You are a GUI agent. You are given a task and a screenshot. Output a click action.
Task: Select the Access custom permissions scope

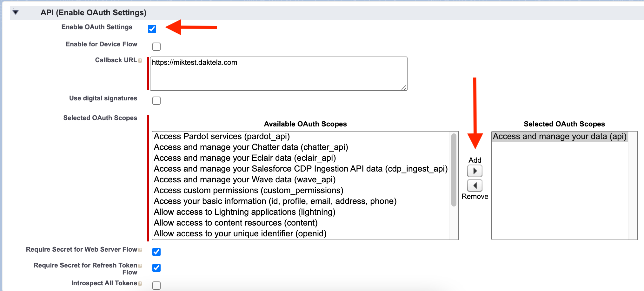pyautogui.click(x=249, y=190)
